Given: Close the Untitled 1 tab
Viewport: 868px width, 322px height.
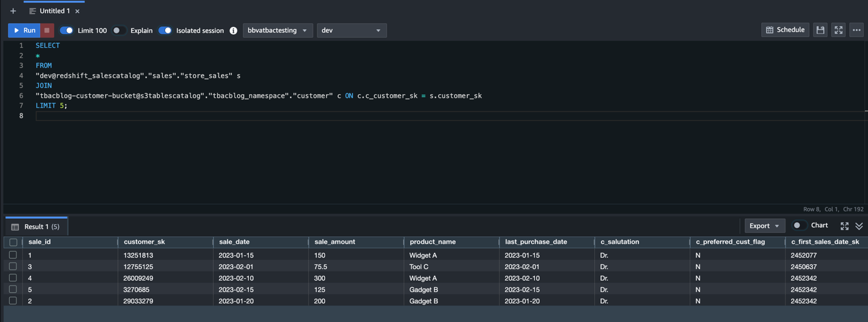Looking at the screenshot, I should coord(77,11).
